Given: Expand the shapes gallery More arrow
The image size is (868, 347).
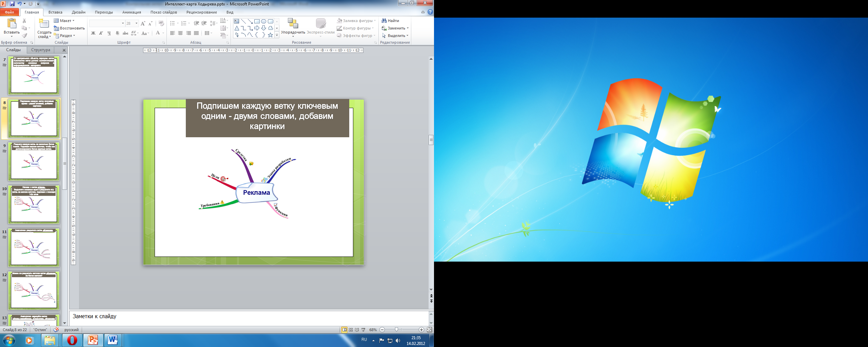Looking at the screenshot, I should (277, 35).
